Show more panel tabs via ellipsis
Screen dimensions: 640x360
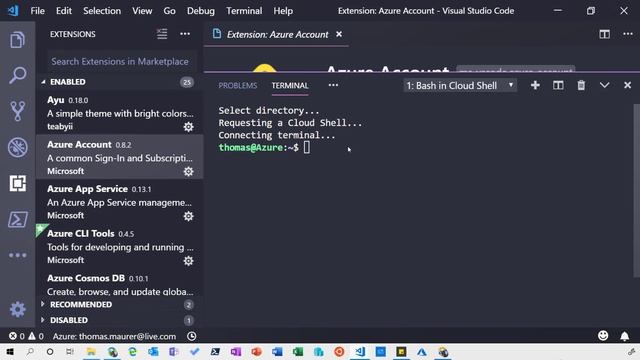coord(333,85)
